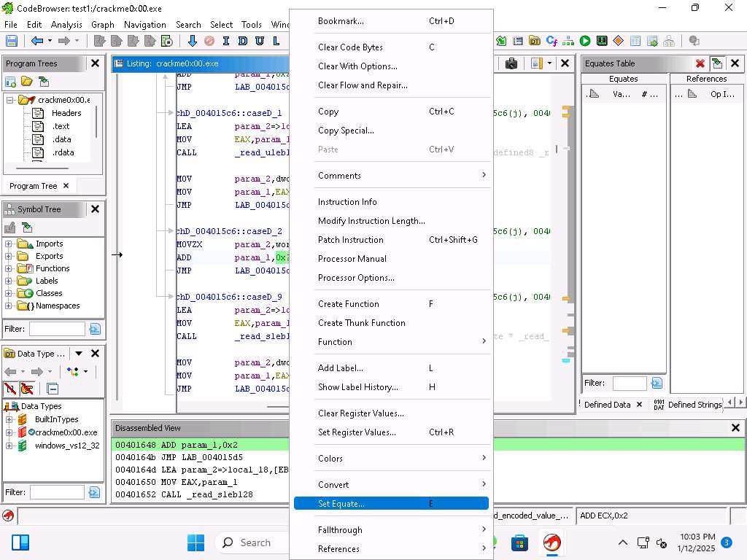Expand the Functions node in Symbol Tree

[x=9, y=268]
